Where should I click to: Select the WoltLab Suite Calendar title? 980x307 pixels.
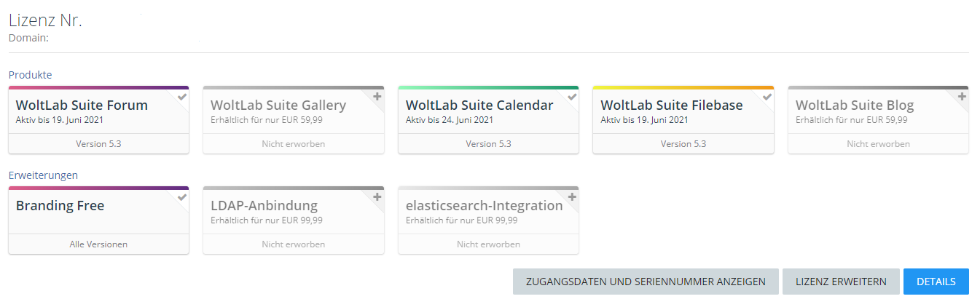[x=479, y=105]
